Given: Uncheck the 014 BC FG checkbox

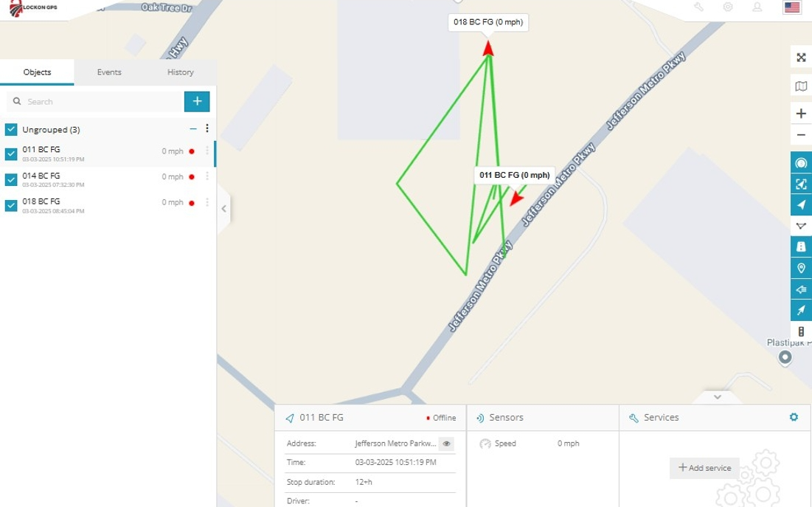Looking at the screenshot, I should pyautogui.click(x=11, y=179).
